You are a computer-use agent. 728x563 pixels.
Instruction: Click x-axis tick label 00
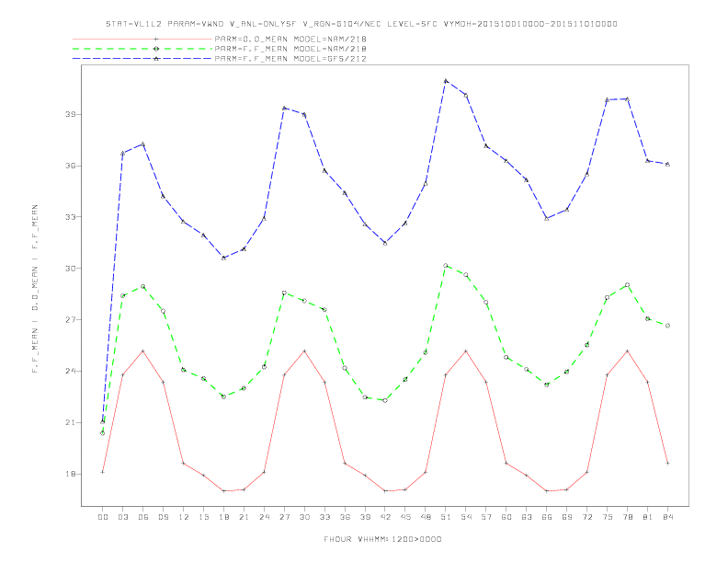click(103, 517)
